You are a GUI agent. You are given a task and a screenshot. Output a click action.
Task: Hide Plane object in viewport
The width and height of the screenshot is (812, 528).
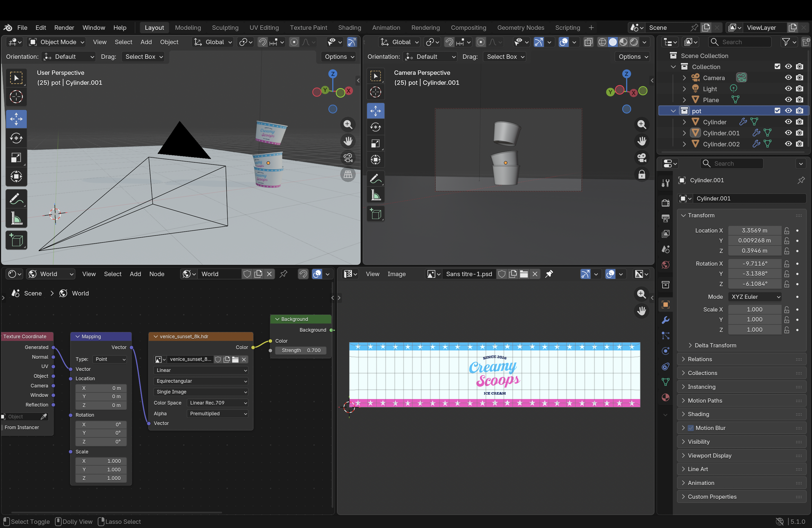(x=789, y=100)
